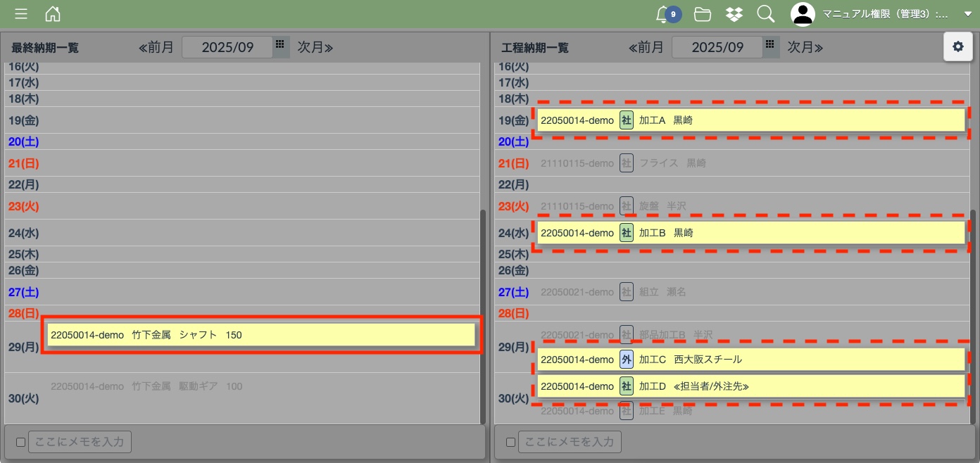This screenshot has width=980, height=463.
Task: Open the folder icon in header
Action: point(702,14)
